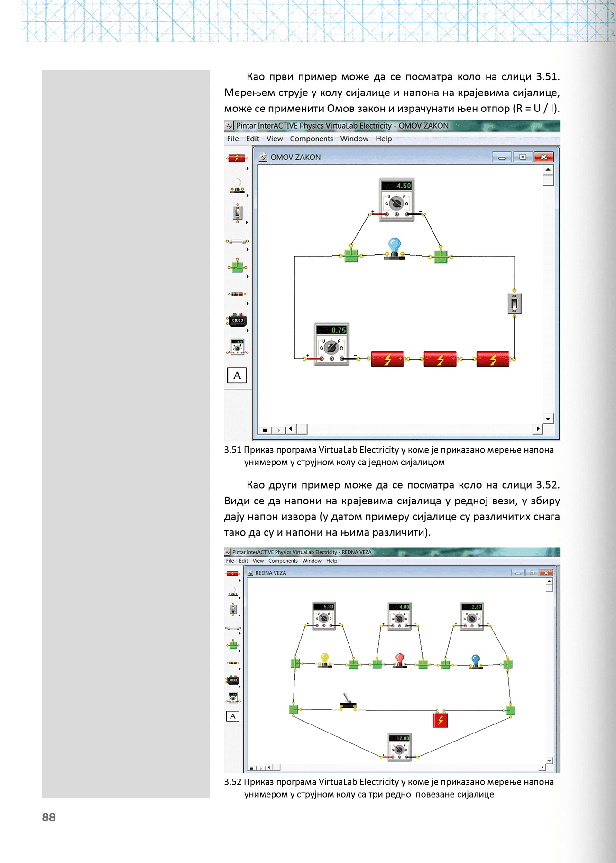
Task: Expand wire options arrow in OMOV ZAKON toolbar
Action: click(248, 250)
